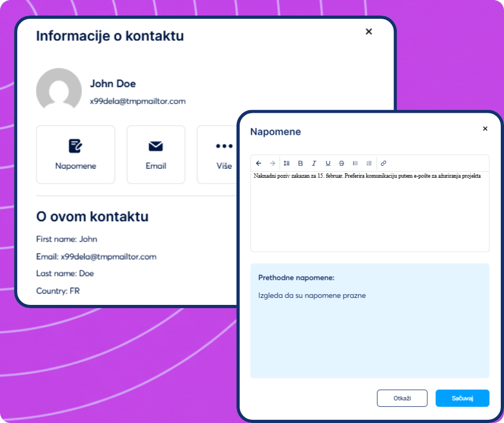Screen dimensions: 504x423
Task: Insert a numbered list in notes editor
Action: point(369,163)
